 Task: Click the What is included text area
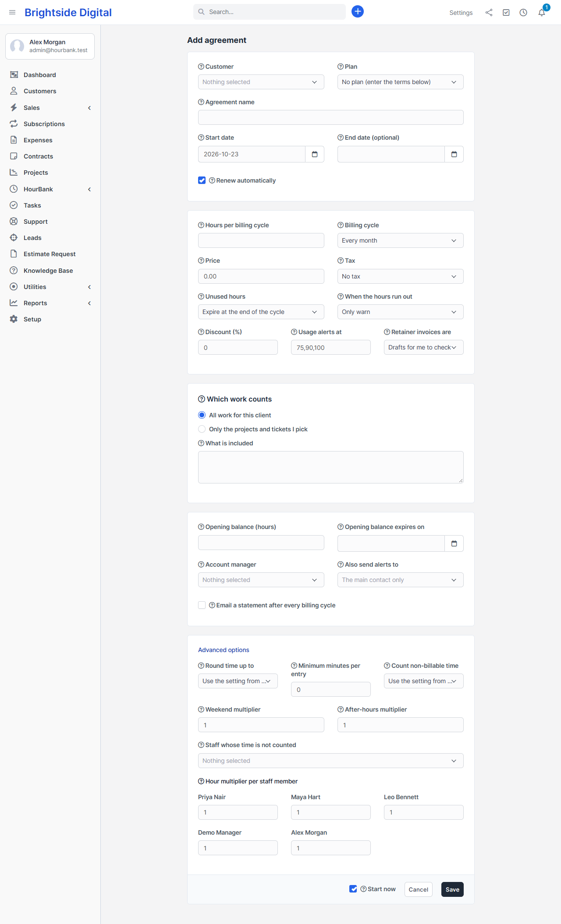pyautogui.click(x=331, y=467)
